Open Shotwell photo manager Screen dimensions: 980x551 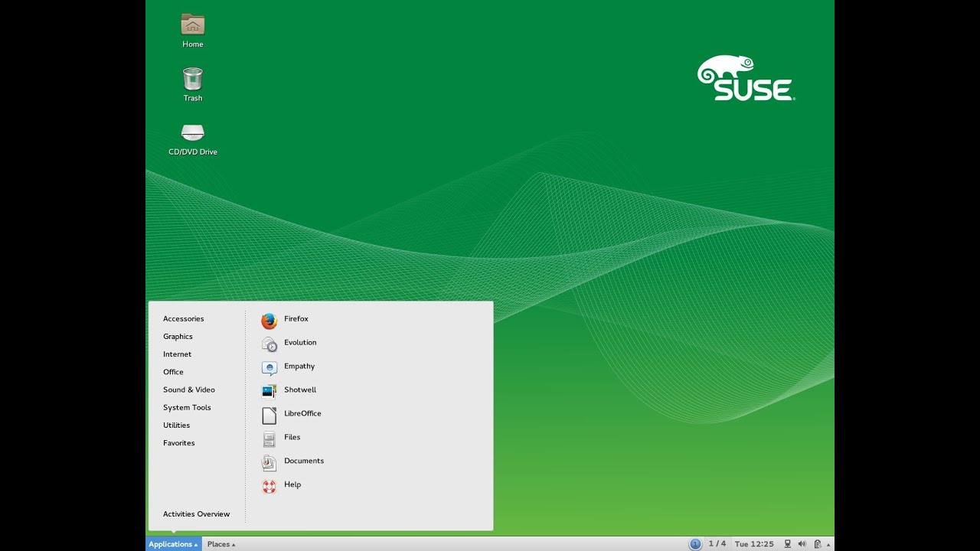(289, 390)
